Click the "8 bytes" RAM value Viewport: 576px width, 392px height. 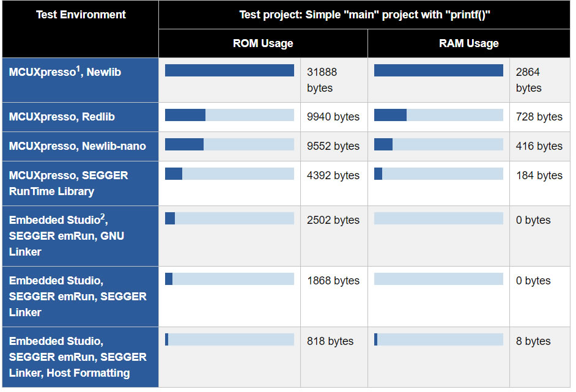[533, 341]
